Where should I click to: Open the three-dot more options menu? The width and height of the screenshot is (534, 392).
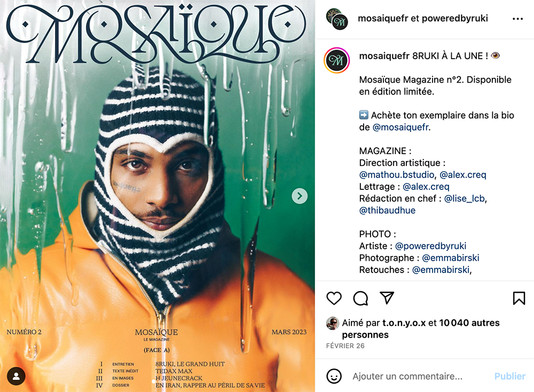517,19
